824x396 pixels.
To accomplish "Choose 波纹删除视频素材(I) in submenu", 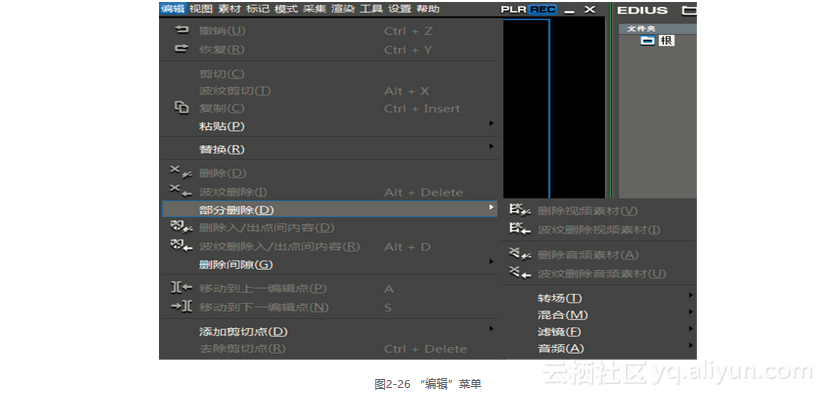I will pyautogui.click(x=600, y=230).
